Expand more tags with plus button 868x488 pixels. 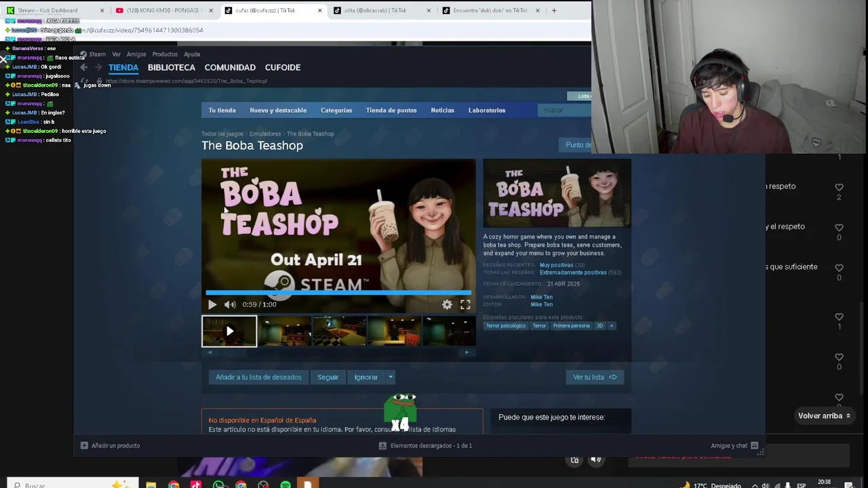point(611,326)
